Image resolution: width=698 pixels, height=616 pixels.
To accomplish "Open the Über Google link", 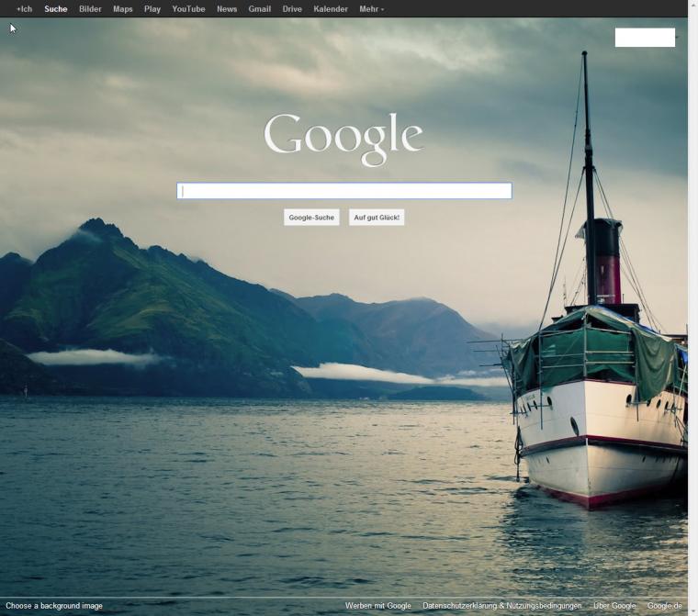I will pos(614,606).
